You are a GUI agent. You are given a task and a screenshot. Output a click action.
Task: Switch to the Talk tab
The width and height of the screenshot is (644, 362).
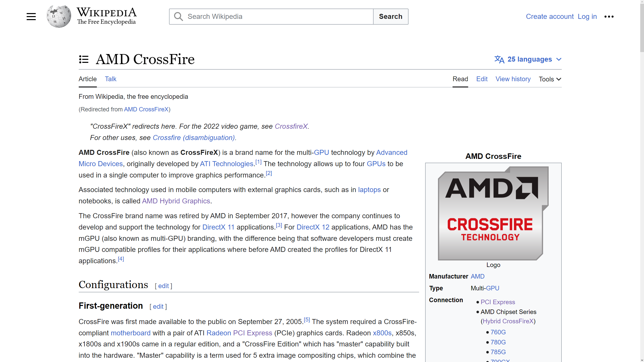[x=110, y=79]
